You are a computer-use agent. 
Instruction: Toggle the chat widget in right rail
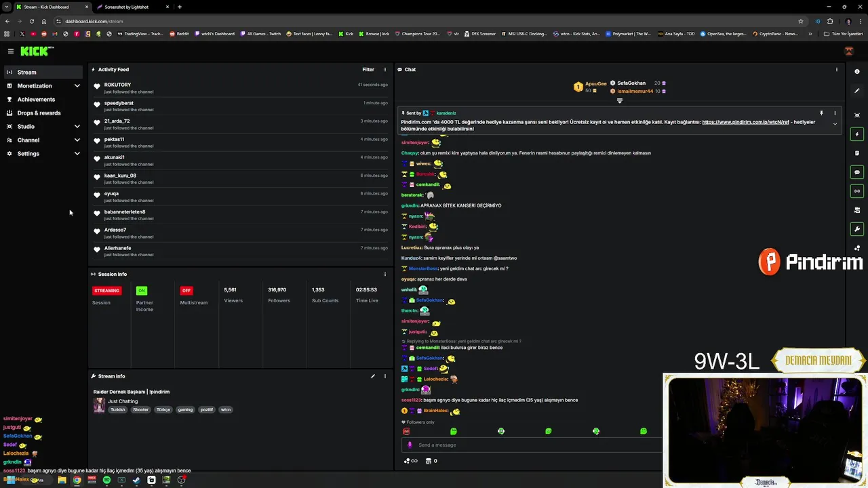857,172
